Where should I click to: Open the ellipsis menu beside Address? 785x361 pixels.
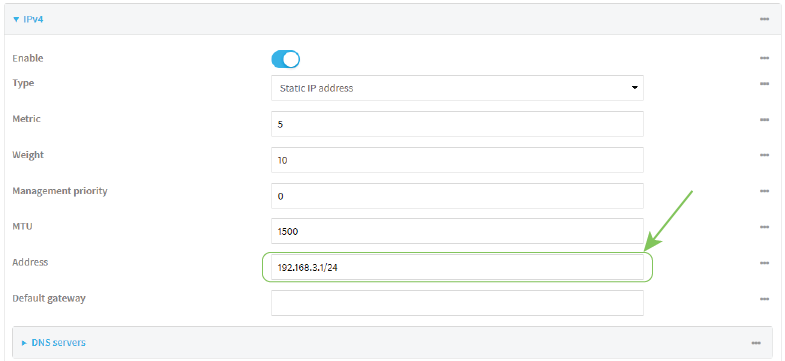(764, 263)
